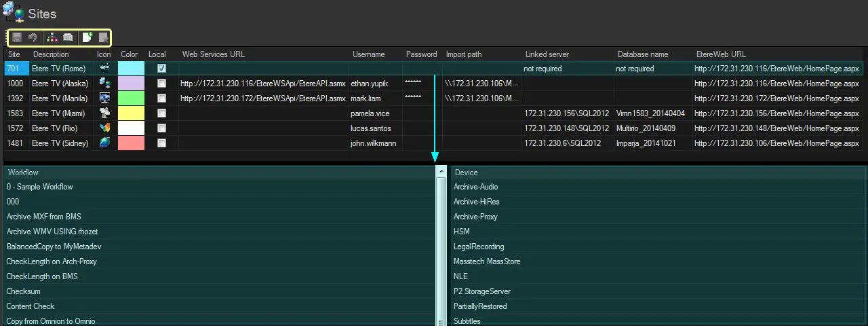Click the delete-page toolbar icon
Screen dimensions: 868x326
(103, 38)
